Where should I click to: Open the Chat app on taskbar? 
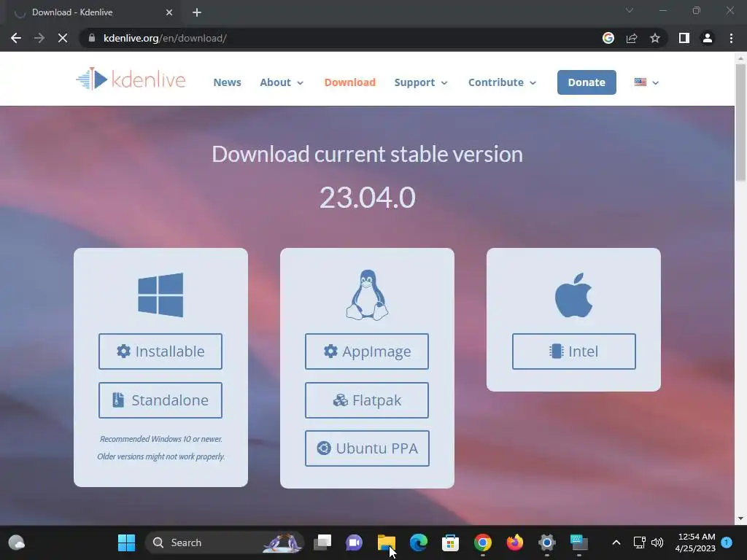354,542
